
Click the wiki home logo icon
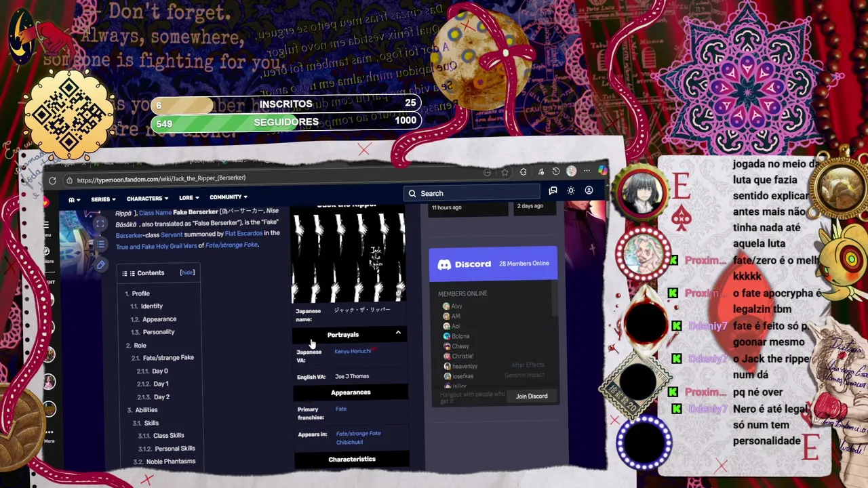click(72, 200)
